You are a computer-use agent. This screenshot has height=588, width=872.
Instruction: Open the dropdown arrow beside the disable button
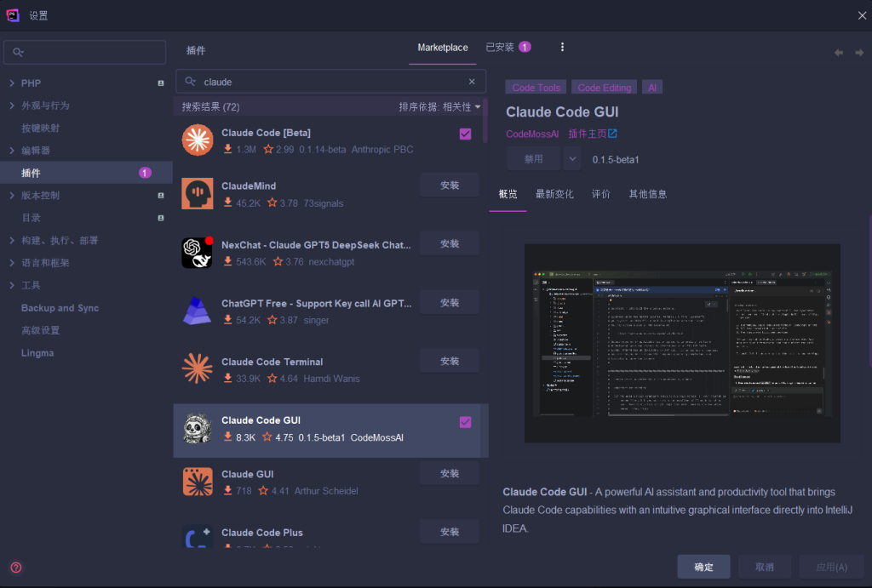point(572,159)
